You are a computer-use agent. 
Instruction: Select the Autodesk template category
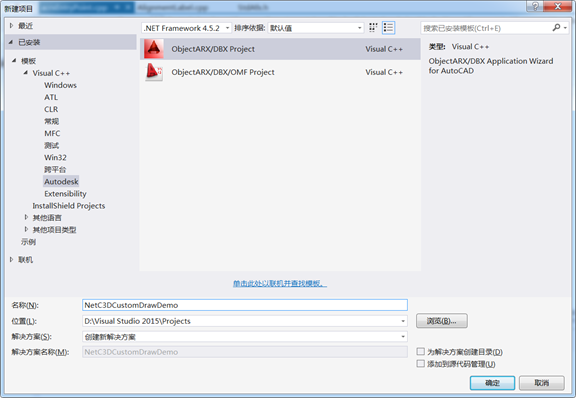point(61,182)
